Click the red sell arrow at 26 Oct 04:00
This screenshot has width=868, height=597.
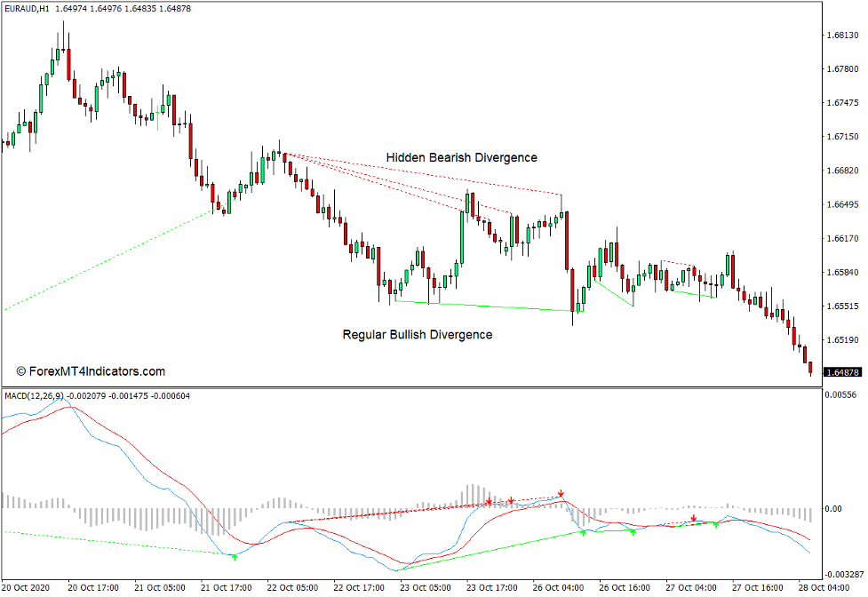coord(561,492)
